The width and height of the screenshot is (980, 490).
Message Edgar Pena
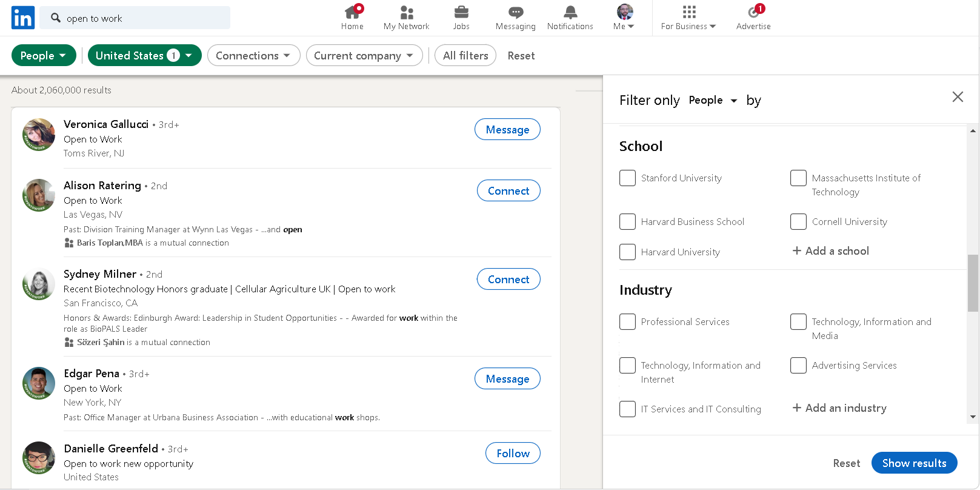point(508,379)
